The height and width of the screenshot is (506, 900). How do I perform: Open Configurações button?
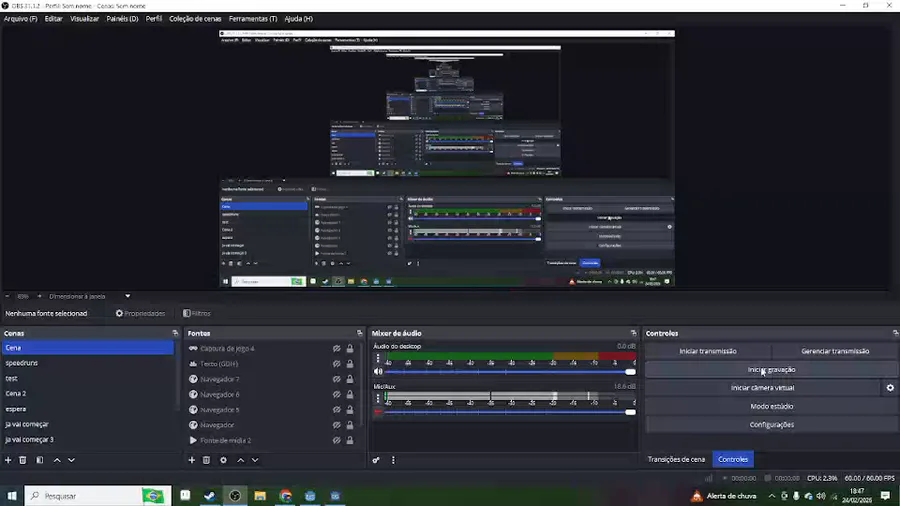point(771,425)
